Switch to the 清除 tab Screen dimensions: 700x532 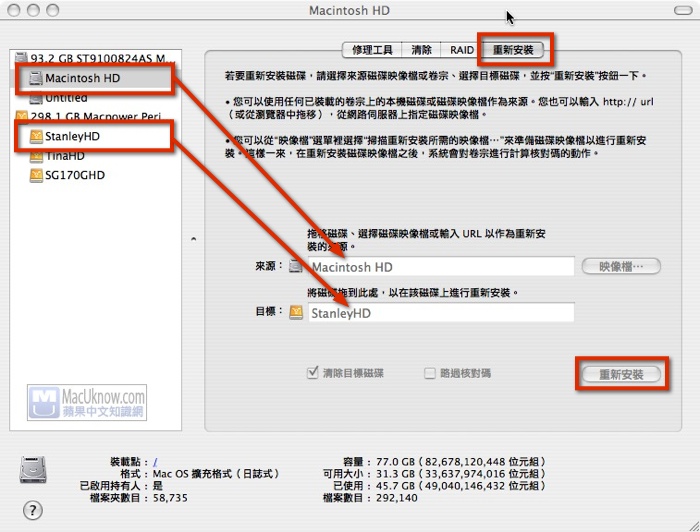[x=421, y=50]
